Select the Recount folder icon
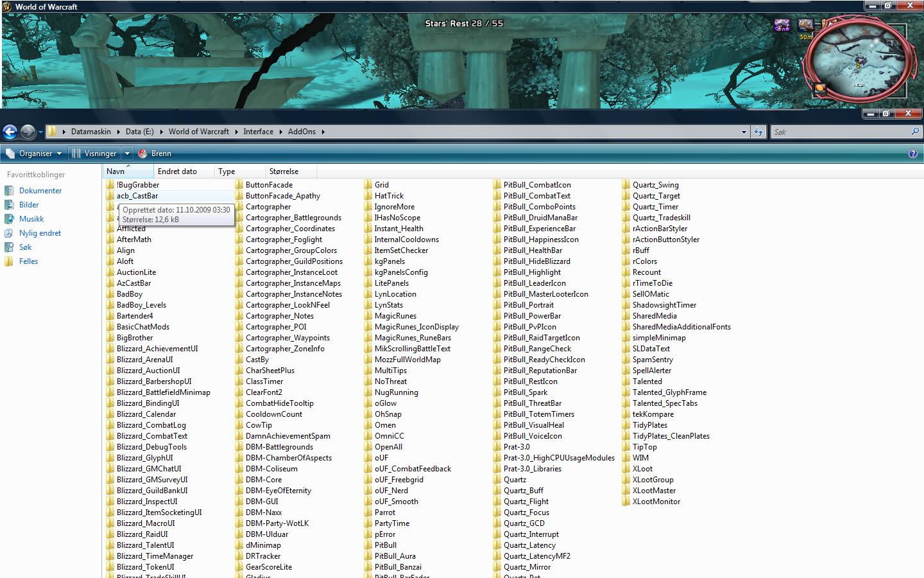This screenshot has height=578, width=924. click(626, 272)
